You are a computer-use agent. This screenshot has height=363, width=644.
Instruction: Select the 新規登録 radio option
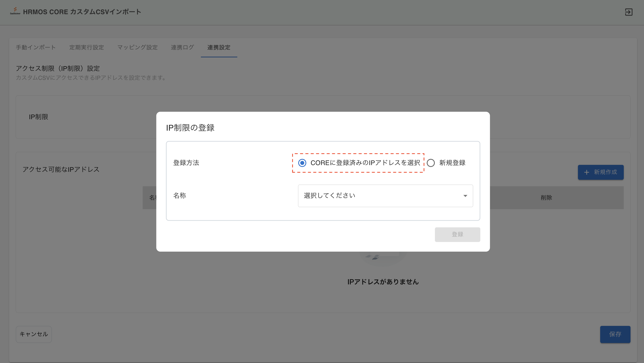coord(431,163)
